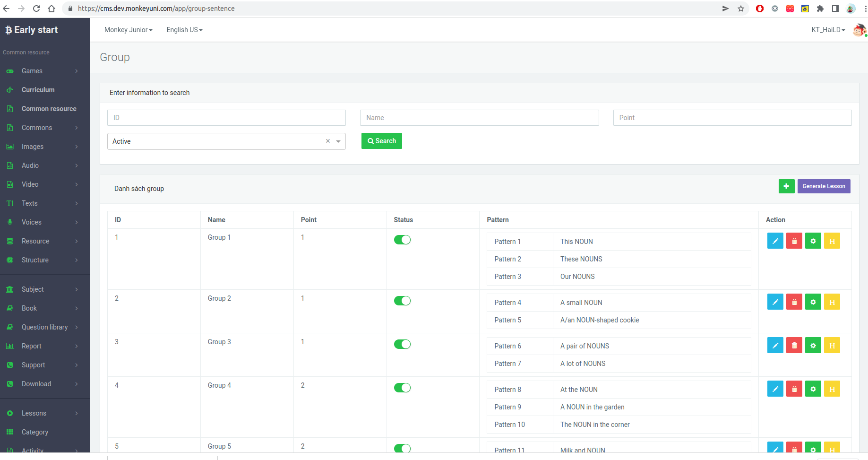The height and width of the screenshot is (460, 868).
Task: Open the Monkey Junior dropdown
Action: coord(128,30)
